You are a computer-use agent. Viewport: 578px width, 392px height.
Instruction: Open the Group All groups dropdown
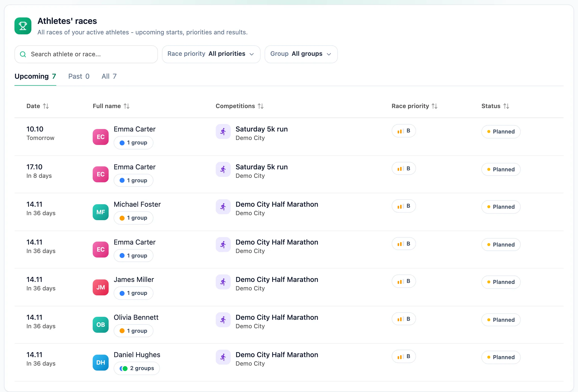pyautogui.click(x=301, y=54)
